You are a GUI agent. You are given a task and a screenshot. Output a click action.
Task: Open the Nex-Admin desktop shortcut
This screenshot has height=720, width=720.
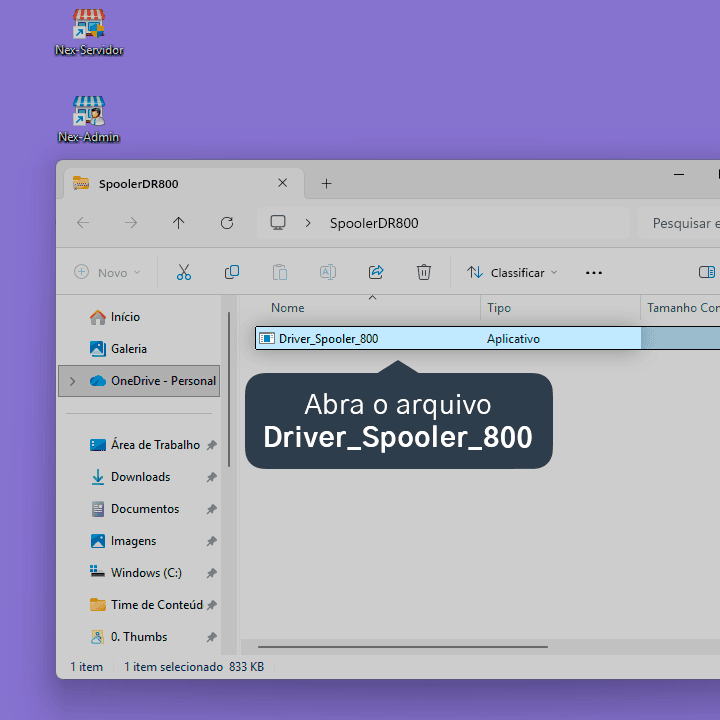point(89,120)
